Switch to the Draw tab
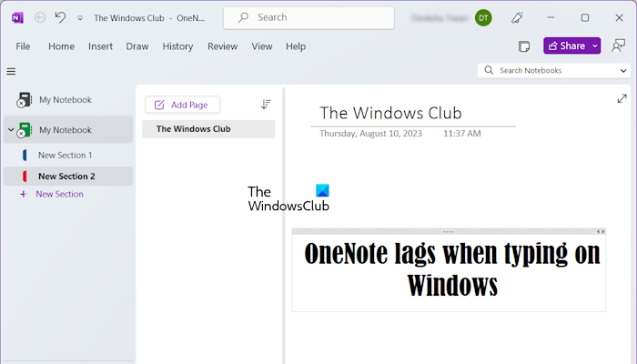 tap(137, 46)
